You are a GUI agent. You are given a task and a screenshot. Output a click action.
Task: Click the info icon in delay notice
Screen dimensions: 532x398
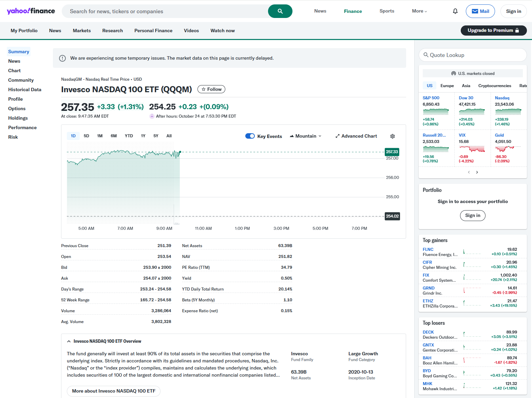click(x=62, y=58)
